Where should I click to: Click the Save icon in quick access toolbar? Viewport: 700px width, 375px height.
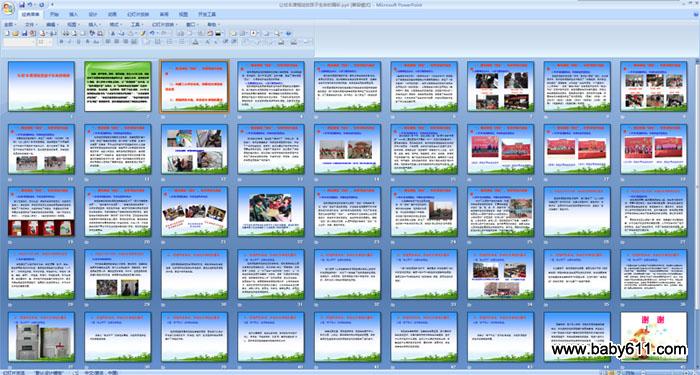click(x=21, y=4)
